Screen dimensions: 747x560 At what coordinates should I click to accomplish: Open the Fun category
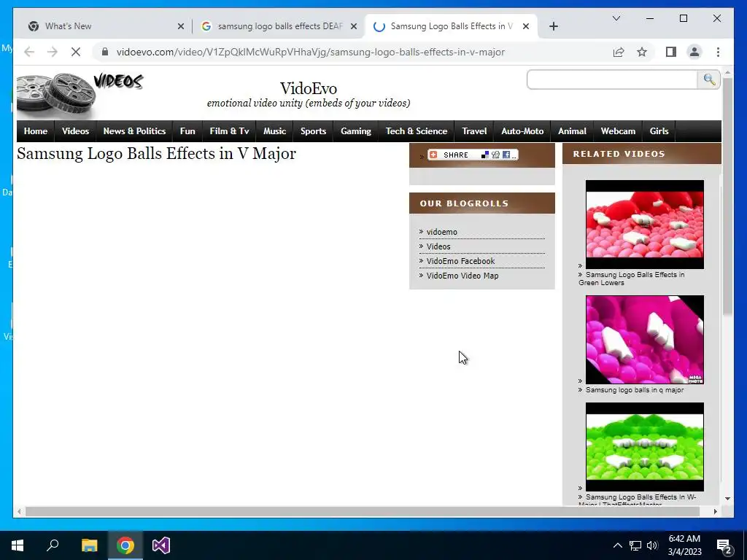point(187,131)
